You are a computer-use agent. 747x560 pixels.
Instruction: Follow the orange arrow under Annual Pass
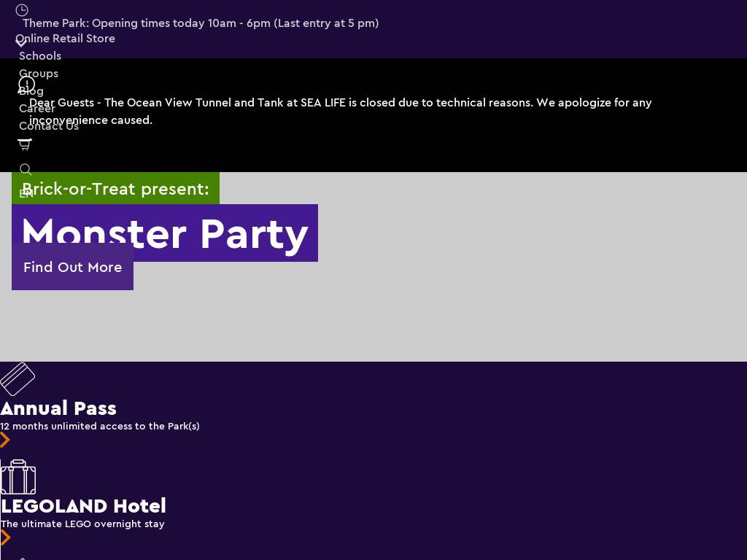5,440
